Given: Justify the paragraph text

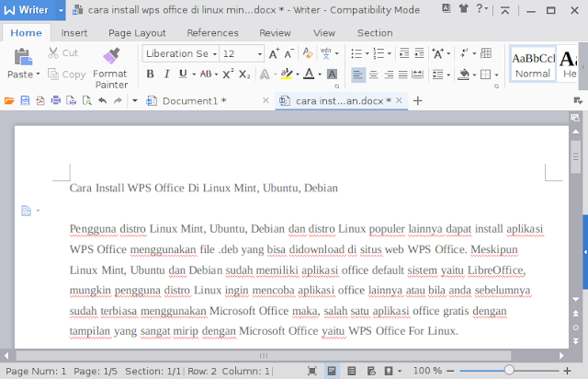Looking at the screenshot, I should (x=403, y=75).
